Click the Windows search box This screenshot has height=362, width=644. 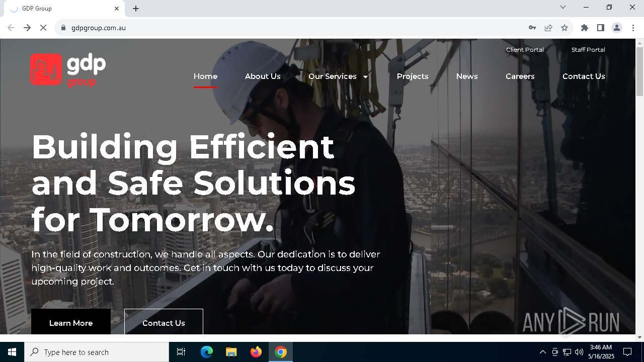click(x=97, y=352)
